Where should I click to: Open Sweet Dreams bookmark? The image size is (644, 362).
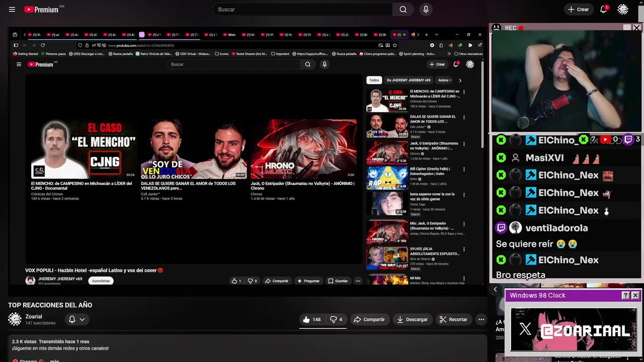249,54
